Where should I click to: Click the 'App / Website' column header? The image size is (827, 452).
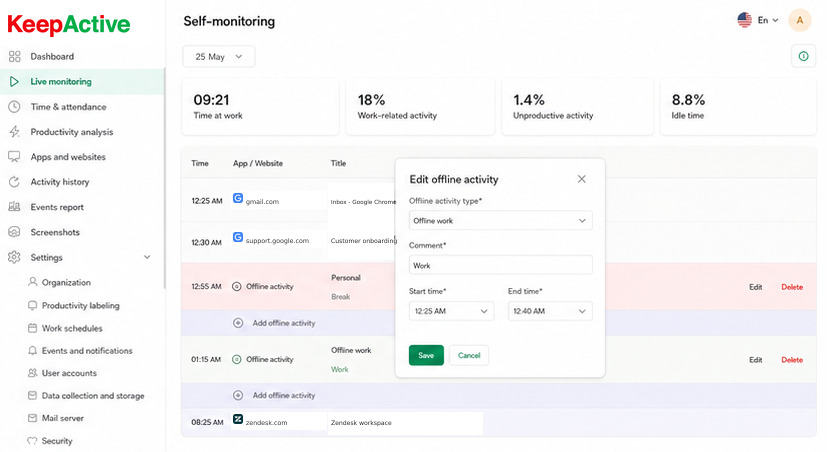coord(258,164)
